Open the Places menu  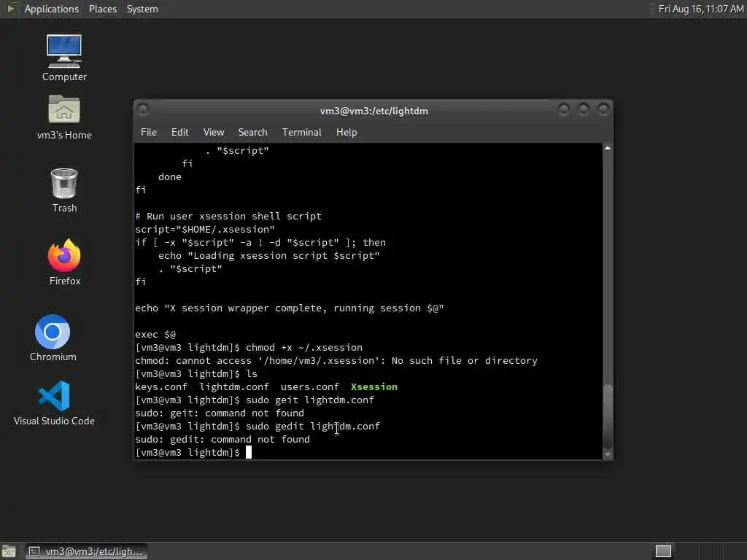tap(102, 9)
